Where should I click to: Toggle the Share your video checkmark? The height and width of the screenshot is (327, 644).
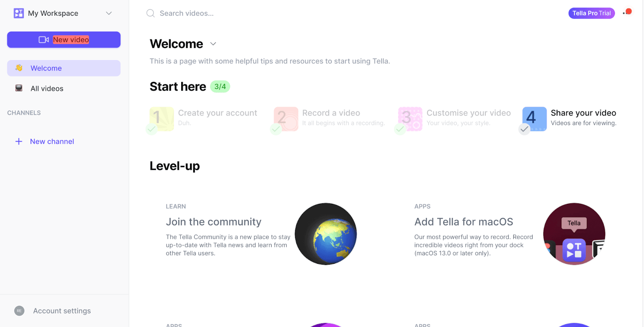524,129
